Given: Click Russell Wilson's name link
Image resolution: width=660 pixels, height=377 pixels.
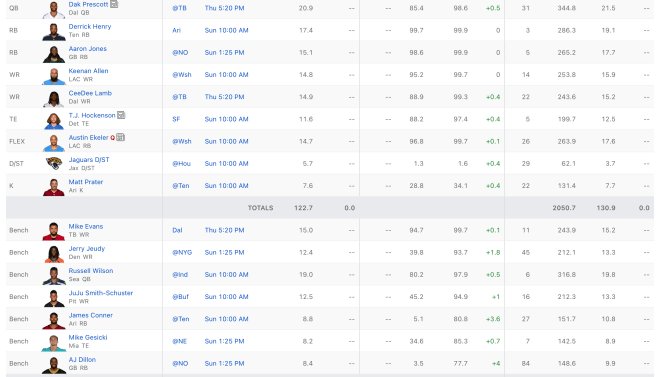Looking at the screenshot, I should 91,271.
